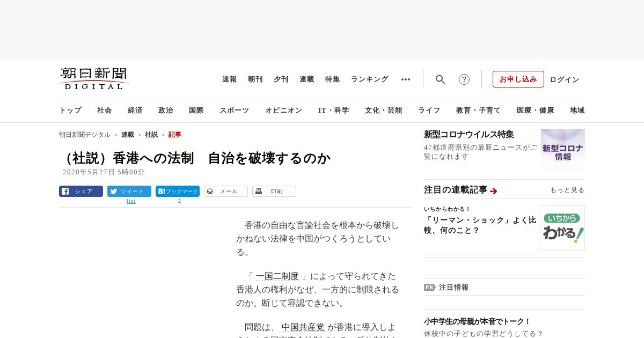Click the 朝日新聞デジタル breadcrumb link
Screen dimensions: 644x338
[85, 135]
